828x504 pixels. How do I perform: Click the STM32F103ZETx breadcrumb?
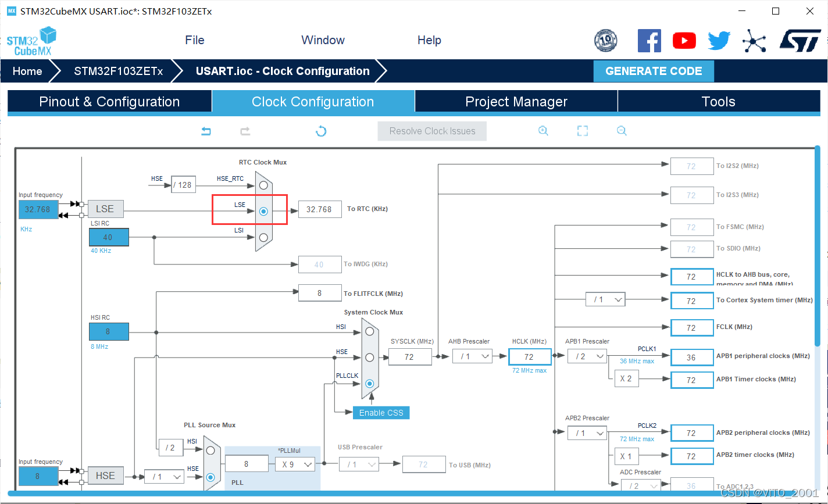click(119, 71)
